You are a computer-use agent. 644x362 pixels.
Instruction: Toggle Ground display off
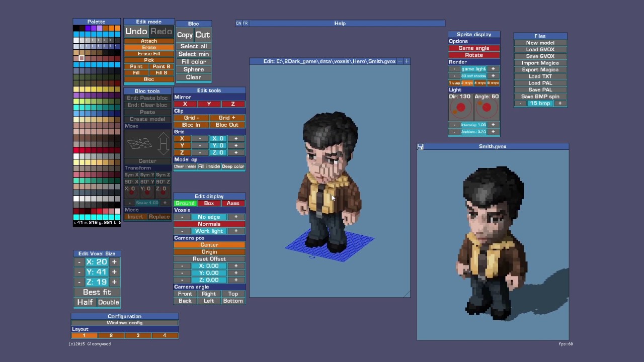coord(185,203)
